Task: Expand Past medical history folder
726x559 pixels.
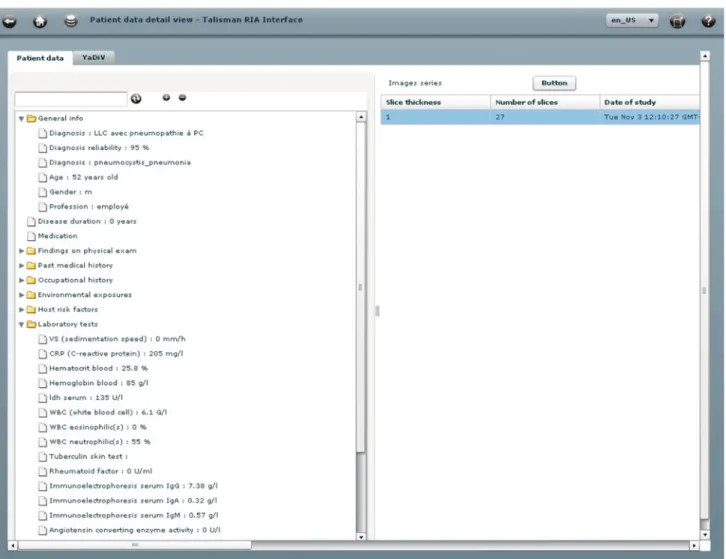Action: [21, 265]
